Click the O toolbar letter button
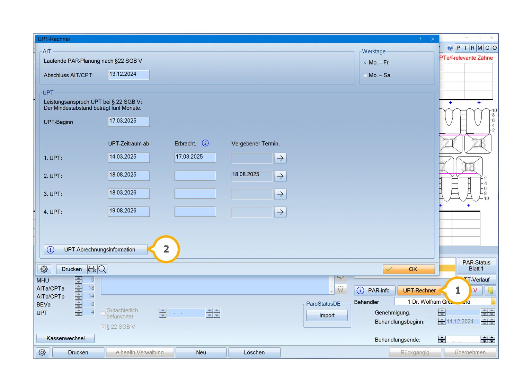The height and width of the screenshot is (392, 532). [495, 48]
